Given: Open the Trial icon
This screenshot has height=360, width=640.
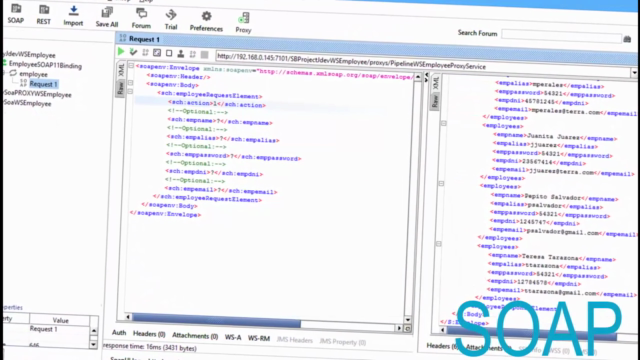Looking at the screenshot, I should click(171, 15).
